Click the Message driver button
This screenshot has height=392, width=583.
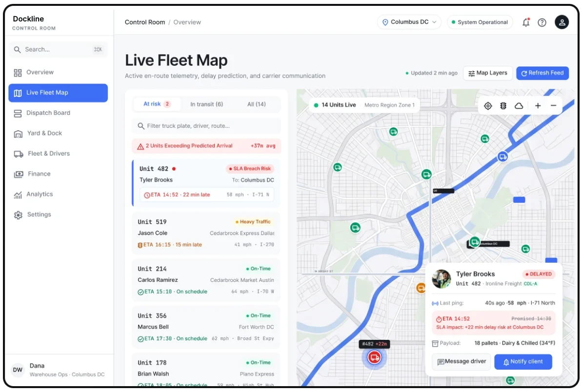[462, 362]
